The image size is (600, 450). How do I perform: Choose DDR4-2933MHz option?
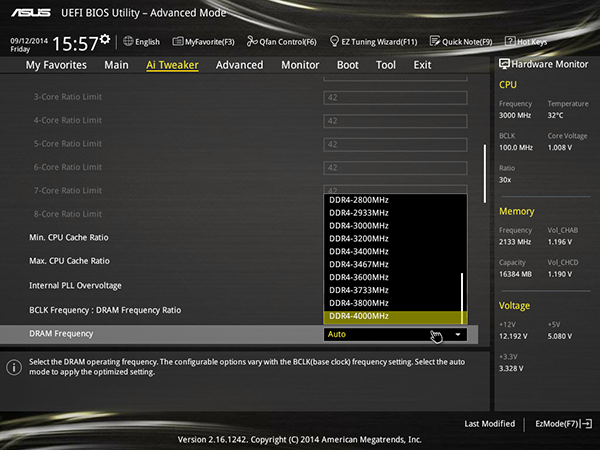393,213
